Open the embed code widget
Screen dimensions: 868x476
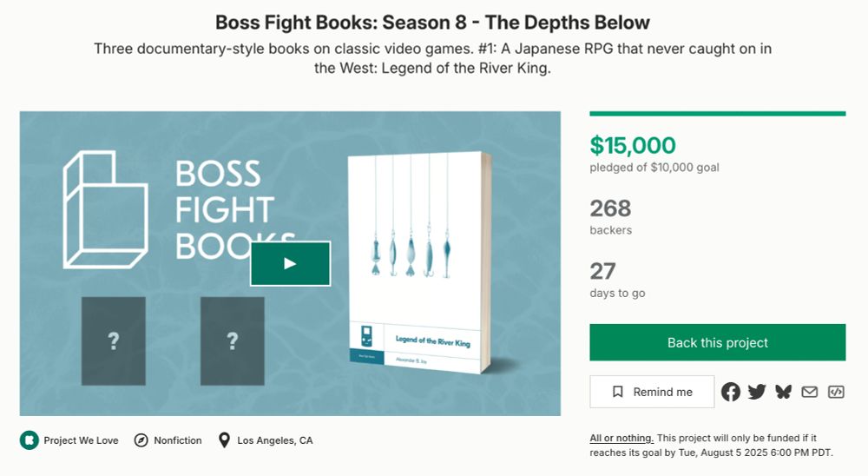pyautogui.click(x=836, y=392)
